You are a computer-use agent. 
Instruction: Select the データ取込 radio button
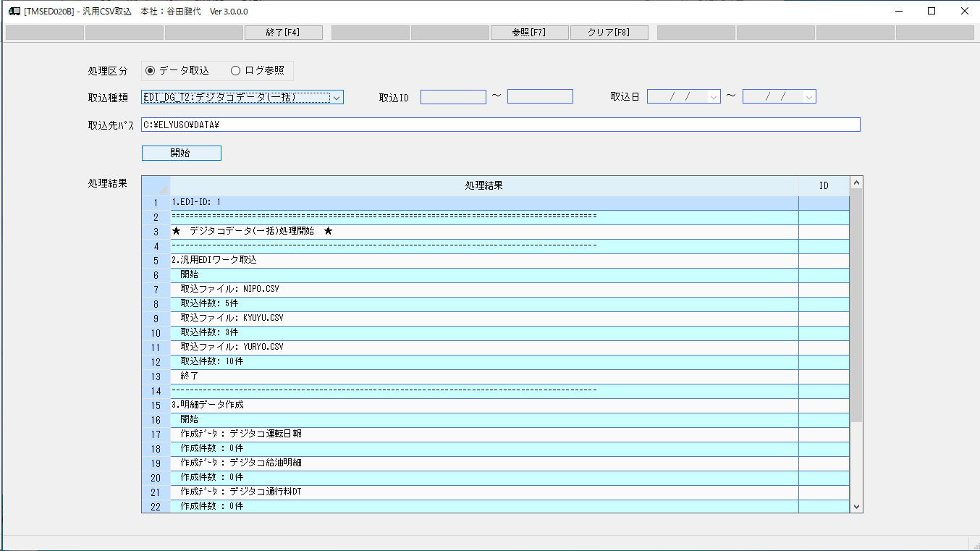click(x=151, y=71)
